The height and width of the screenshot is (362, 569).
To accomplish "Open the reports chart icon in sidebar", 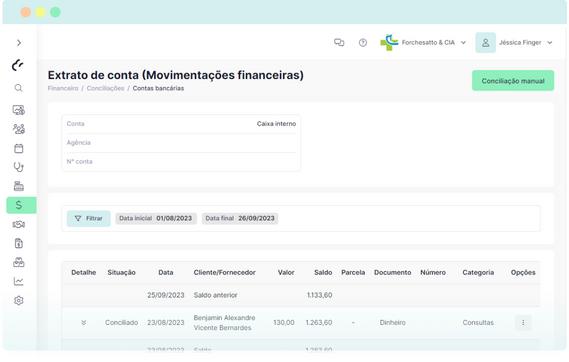I will (19, 281).
